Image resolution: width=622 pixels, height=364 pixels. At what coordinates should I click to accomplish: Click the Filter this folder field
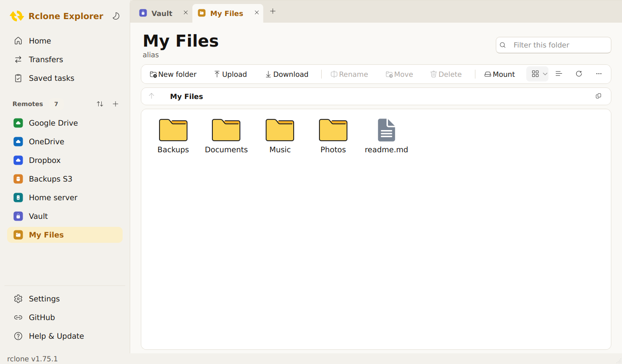click(554, 45)
